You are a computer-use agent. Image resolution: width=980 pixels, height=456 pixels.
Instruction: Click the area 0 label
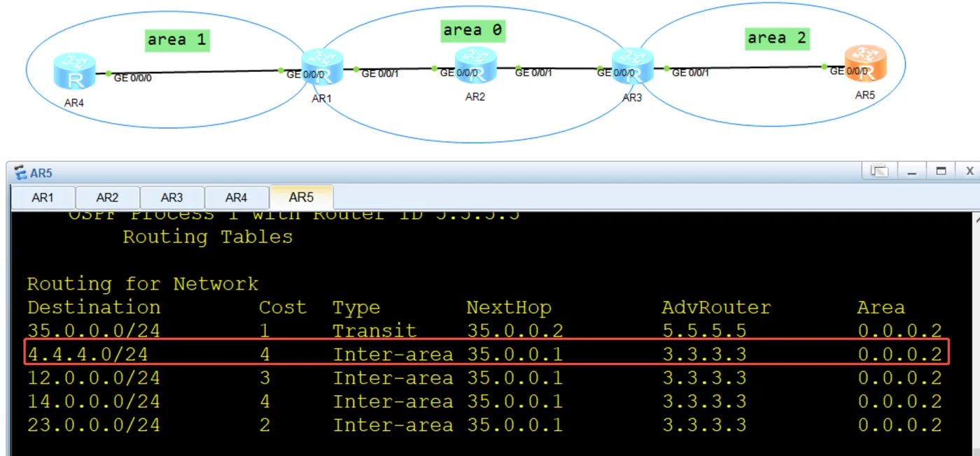tap(473, 30)
